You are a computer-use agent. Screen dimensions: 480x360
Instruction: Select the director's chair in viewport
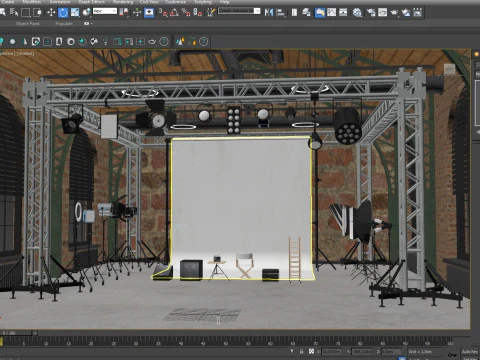tap(245, 265)
